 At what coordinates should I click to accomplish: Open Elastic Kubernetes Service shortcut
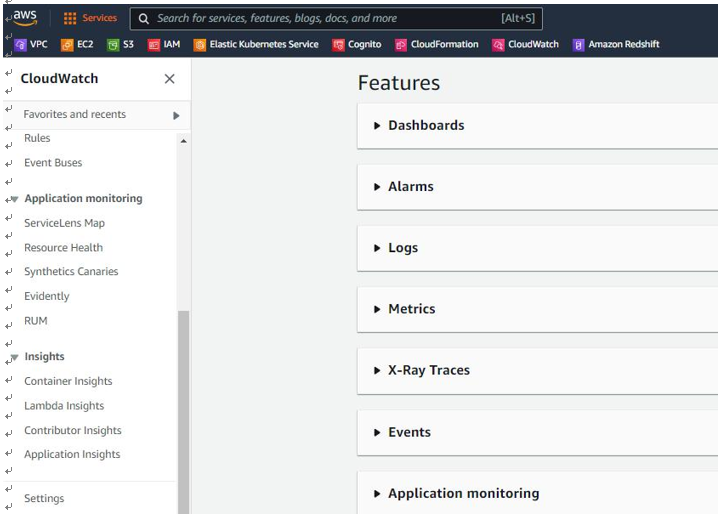pos(264,44)
